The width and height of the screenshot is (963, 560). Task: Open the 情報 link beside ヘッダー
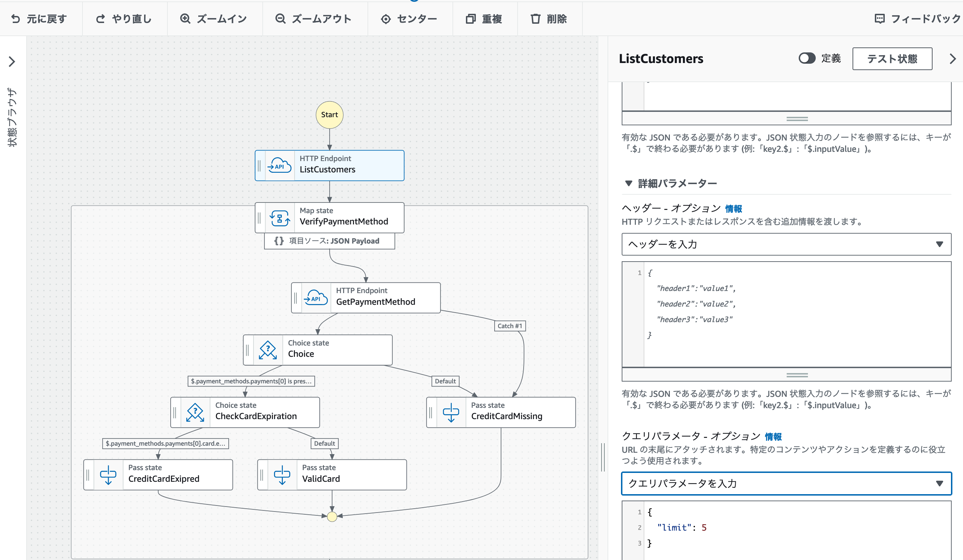coord(733,208)
